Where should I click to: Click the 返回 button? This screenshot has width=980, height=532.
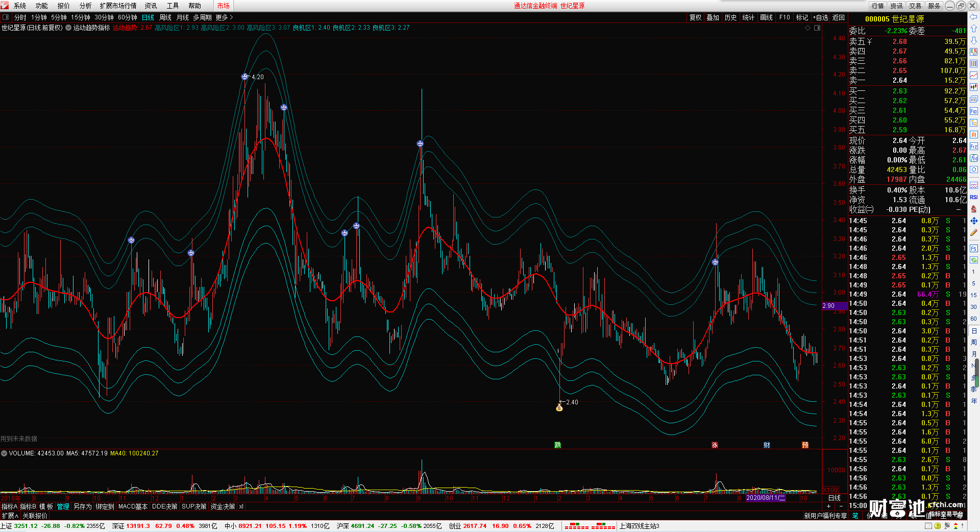point(839,17)
